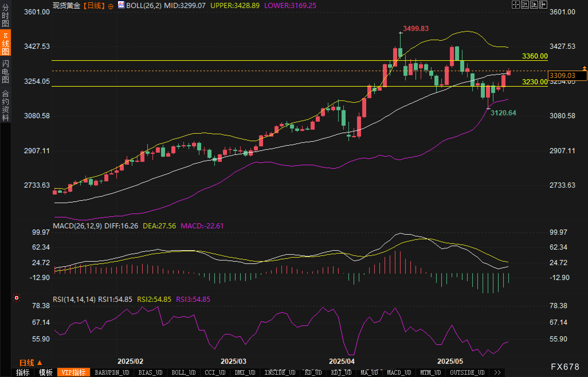The image size is (588, 377).
Task: Click the chart playback axis icon
Action: (534, 5)
